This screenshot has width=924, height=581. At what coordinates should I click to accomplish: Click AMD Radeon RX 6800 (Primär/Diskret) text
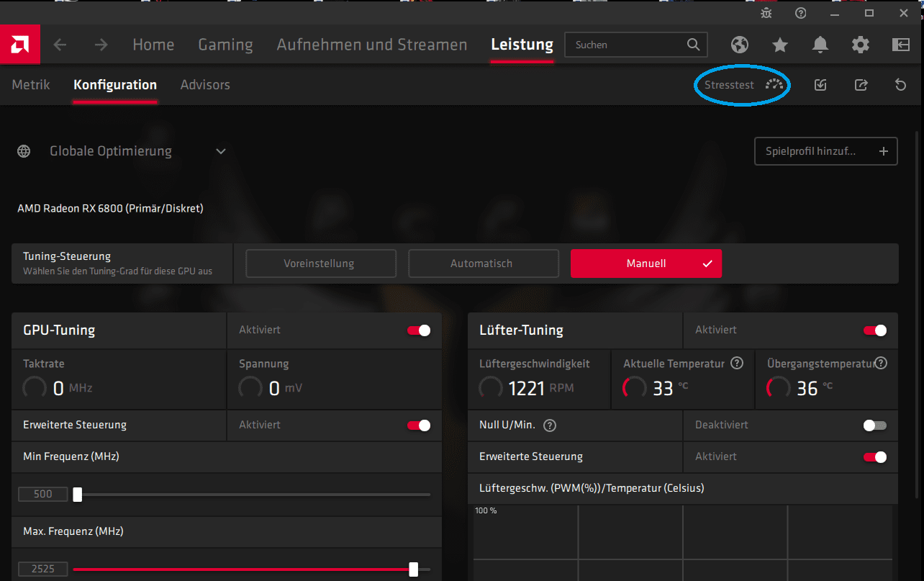pos(110,209)
